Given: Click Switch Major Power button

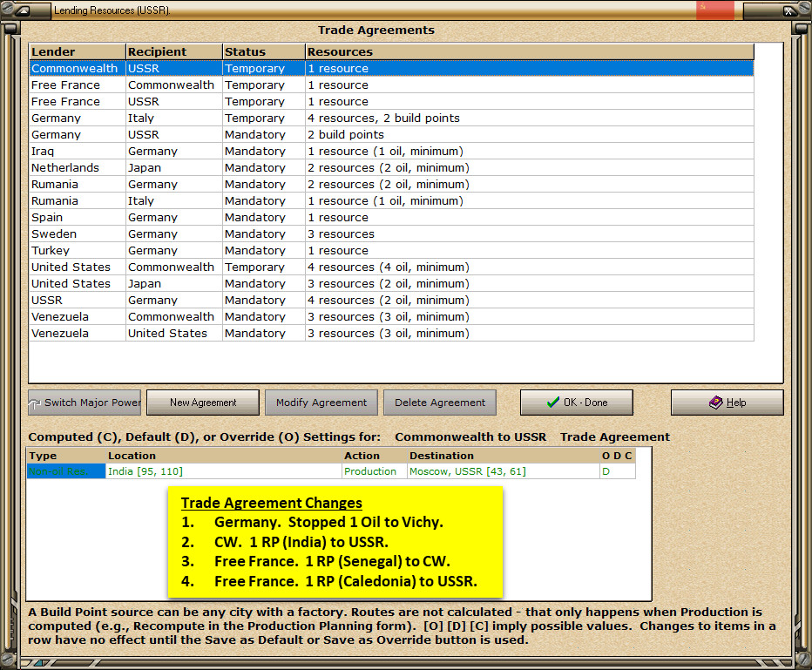Looking at the screenshot, I should click(85, 403).
